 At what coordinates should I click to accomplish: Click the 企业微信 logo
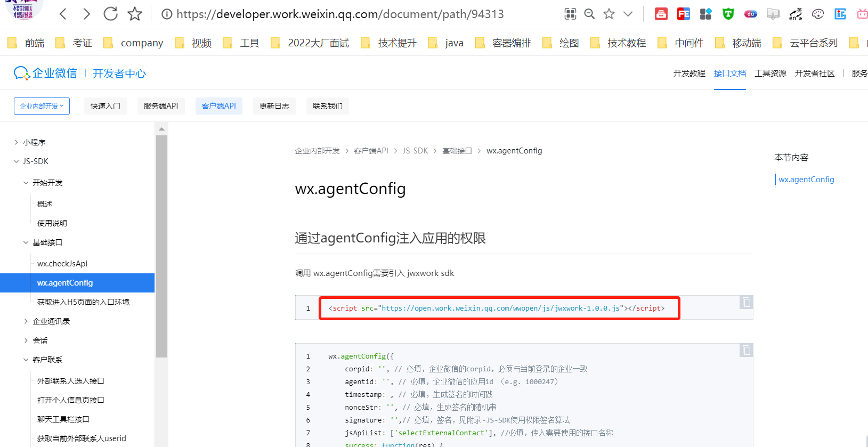pos(45,73)
